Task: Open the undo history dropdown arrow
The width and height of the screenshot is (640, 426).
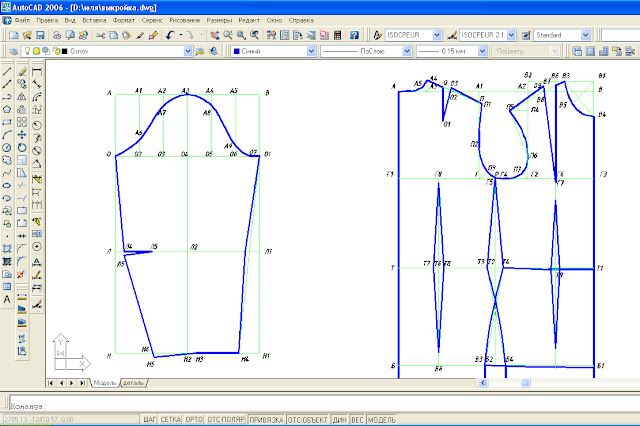Action: point(180,36)
